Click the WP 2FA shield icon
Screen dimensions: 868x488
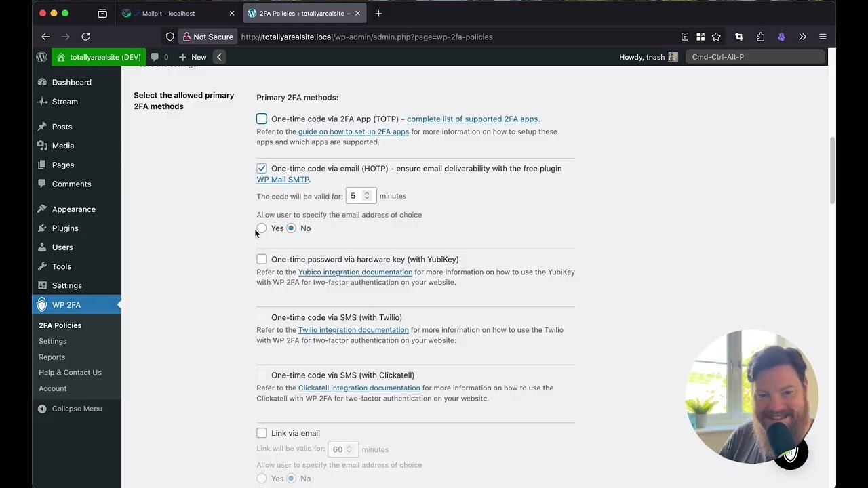coord(42,304)
